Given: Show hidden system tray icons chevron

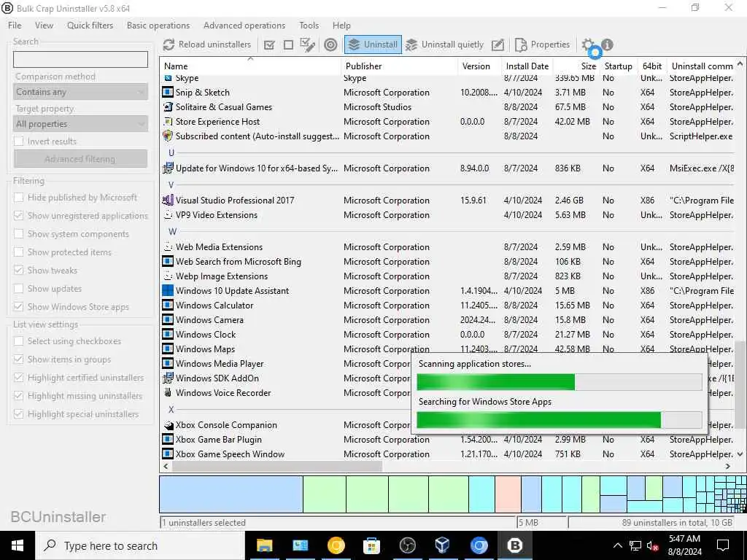Looking at the screenshot, I should [x=617, y=545].
